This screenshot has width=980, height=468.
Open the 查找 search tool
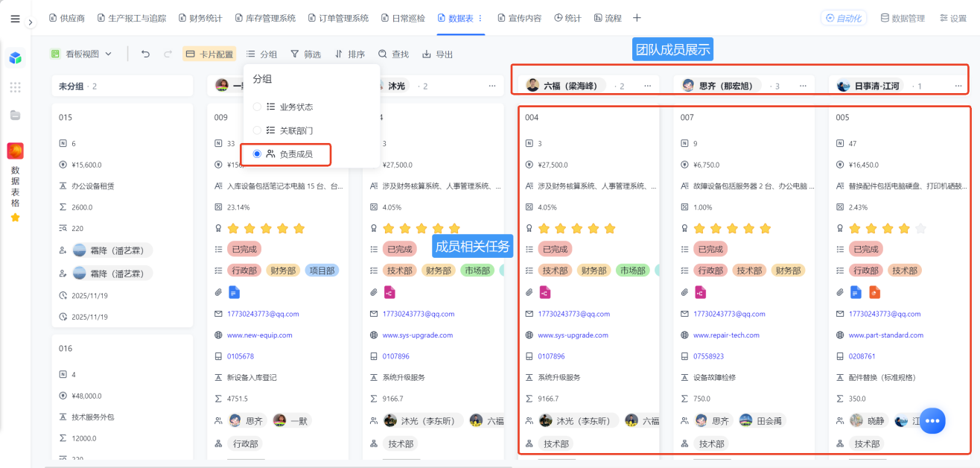[393, 54]
